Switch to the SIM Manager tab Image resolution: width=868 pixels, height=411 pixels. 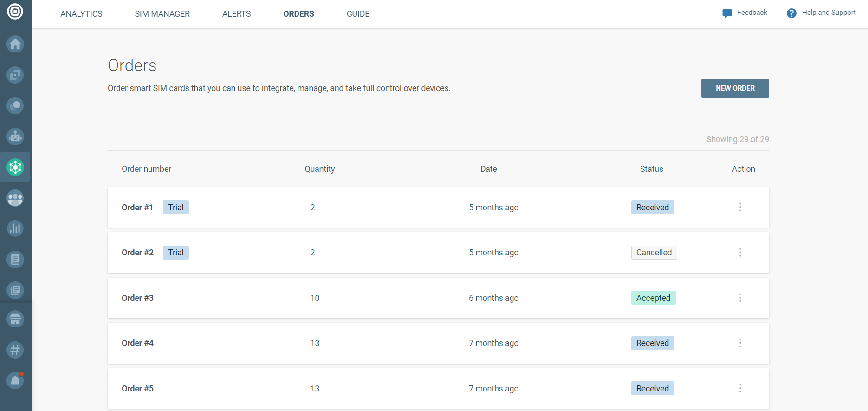(x=162, y=14)
